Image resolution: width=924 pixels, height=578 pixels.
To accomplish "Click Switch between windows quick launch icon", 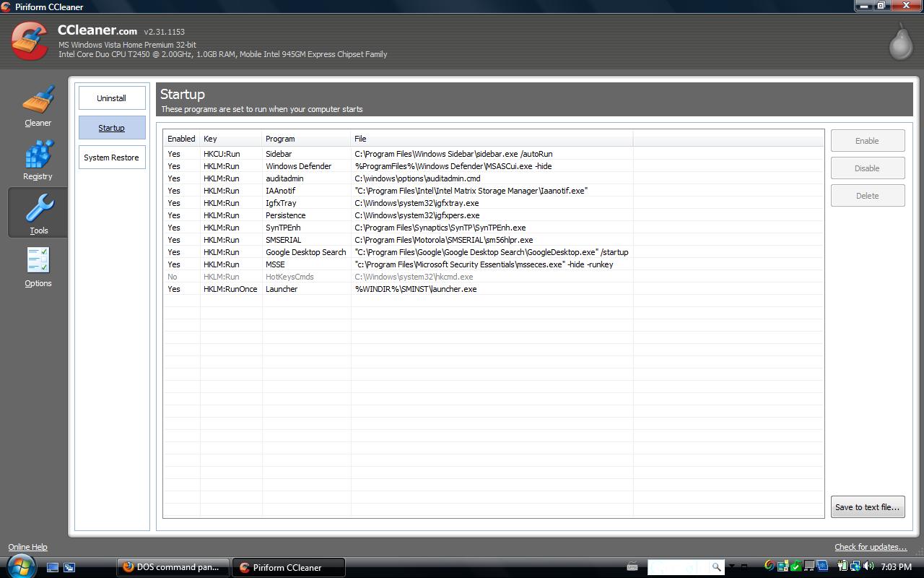I will click(69, 567).
